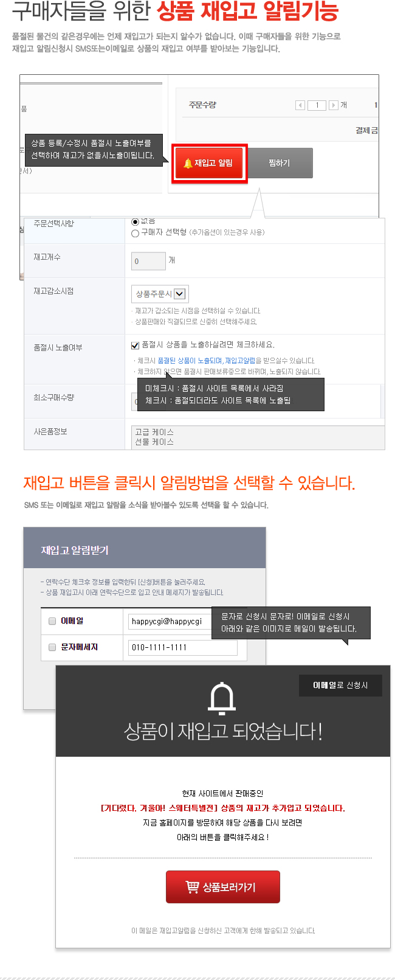Image resolution: width=395 pixels, height=980 pixels.
Task: Select 고급 케이스 in gift list
Action: point(154,432)
